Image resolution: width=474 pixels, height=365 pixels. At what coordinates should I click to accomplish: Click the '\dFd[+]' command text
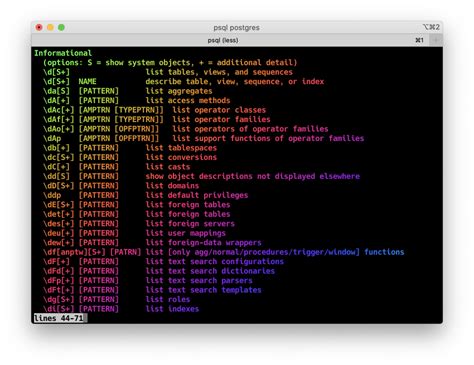point(59,271)
